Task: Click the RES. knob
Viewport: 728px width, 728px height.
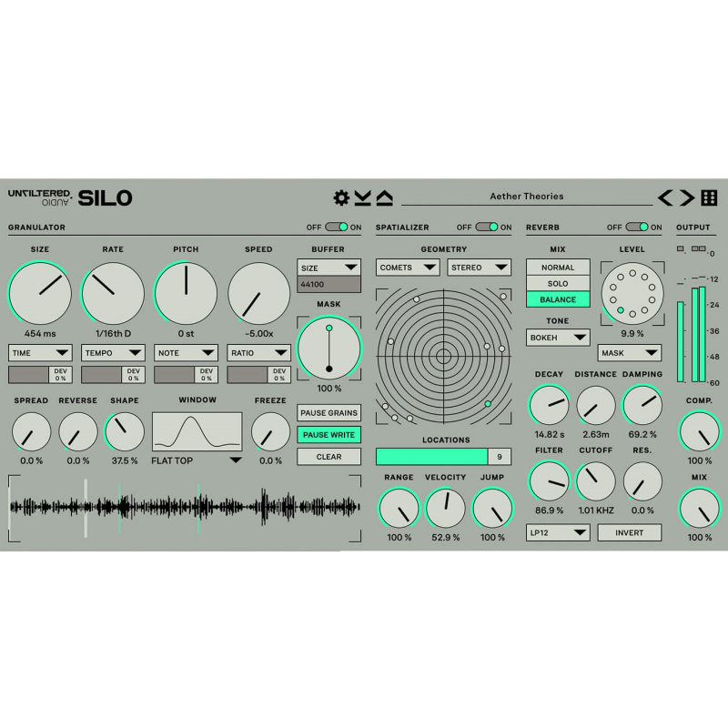Action: tap(642, 481)
